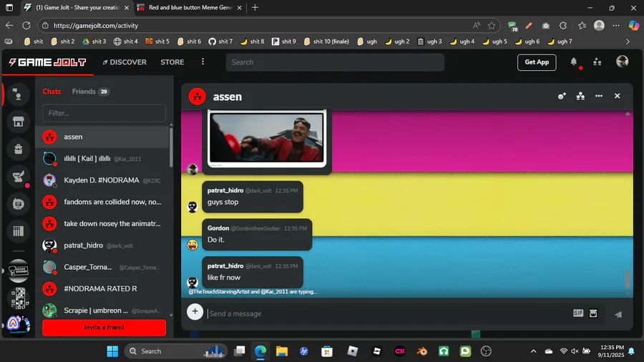Click the browser refresh button
This screenshot has height=362, width=644.
click(x=26, y=26)
